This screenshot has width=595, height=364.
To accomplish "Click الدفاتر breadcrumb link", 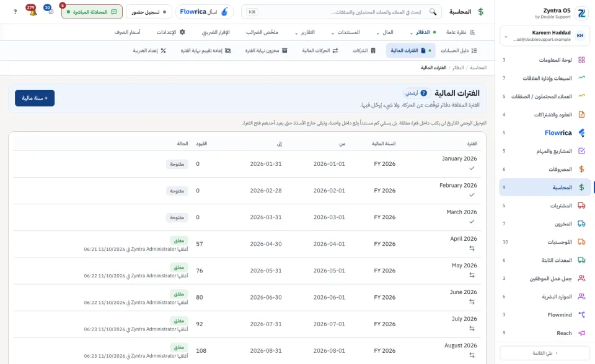I will click(458, 67).
